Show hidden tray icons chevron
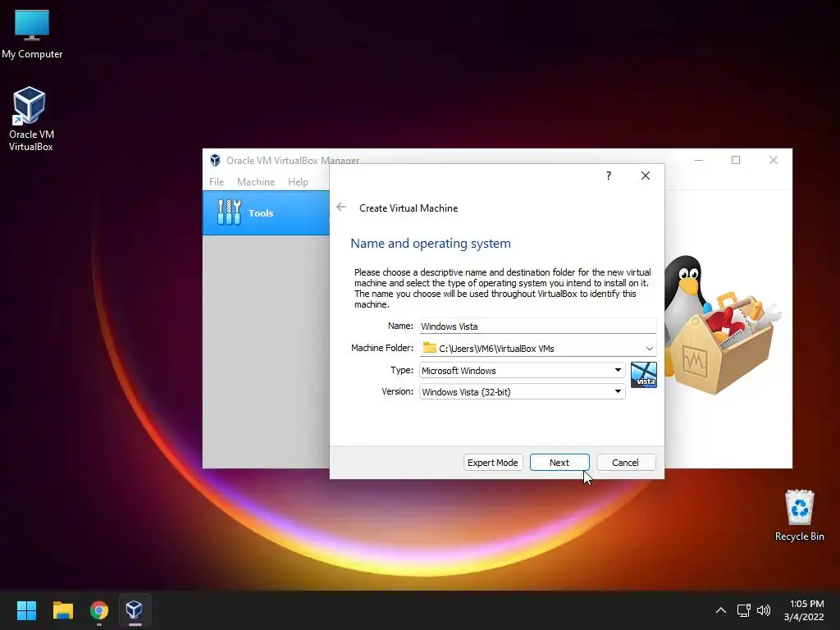The height and width of the screenshot is (630, 840). pyautogui.click(x=721, y=610)
